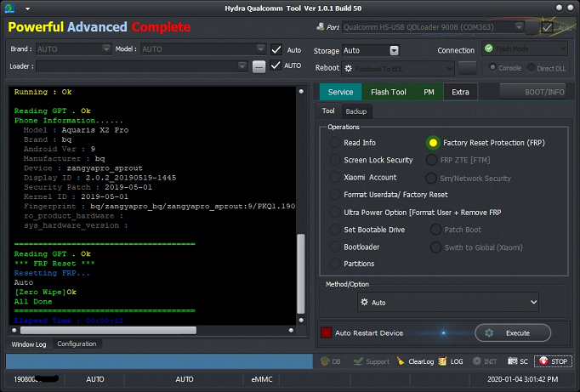The height and width of the screenshot is (392, 580).
Task: Select Set Bootable Drive operation
Action: (x=335, y=230)
